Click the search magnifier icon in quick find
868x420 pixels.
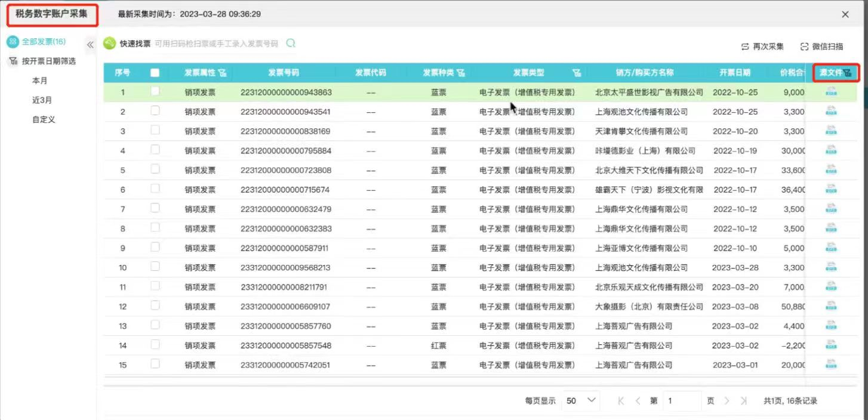coord(291,43)
